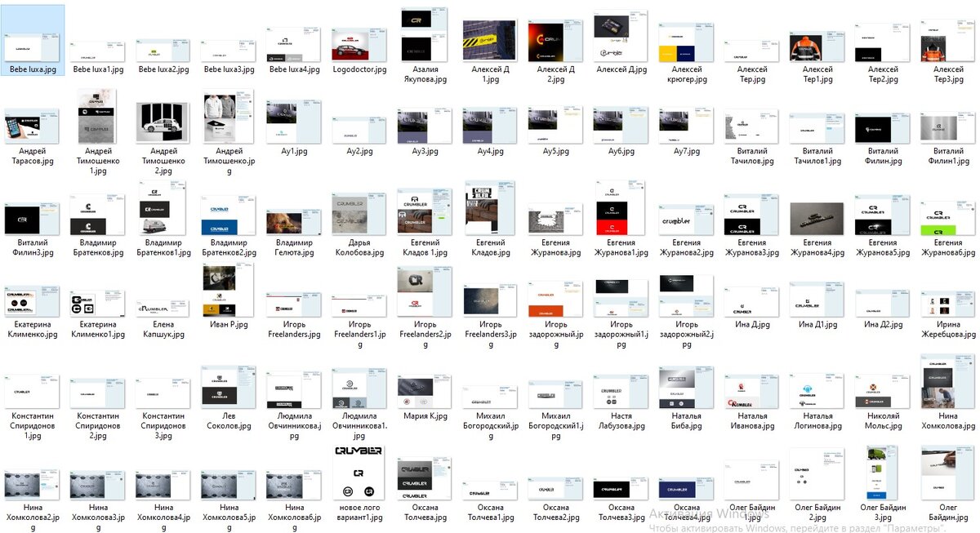Viewport: 980px width, 533px height.
Task: Select the Лев Соколов.jpg thumbnail
Action: (229, 386)
